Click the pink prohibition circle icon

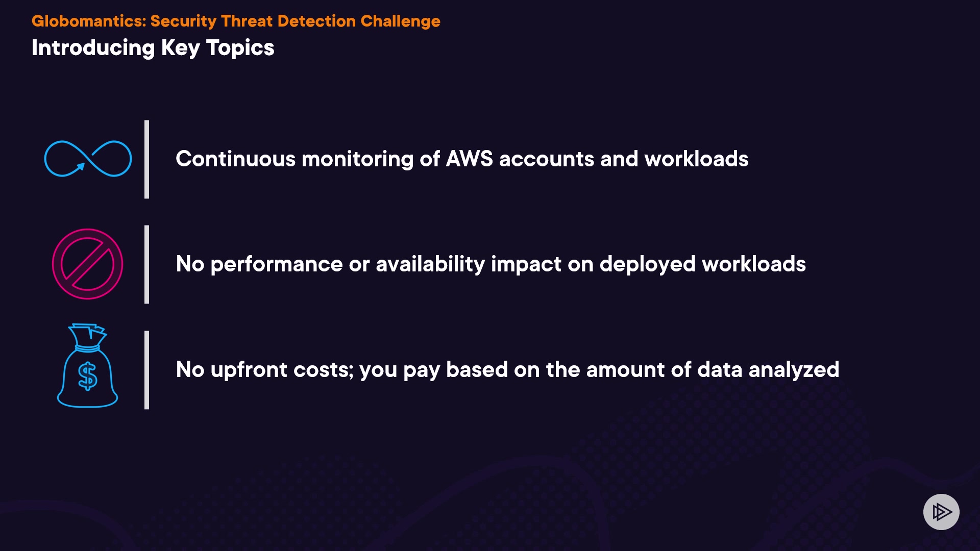(87, 264)
